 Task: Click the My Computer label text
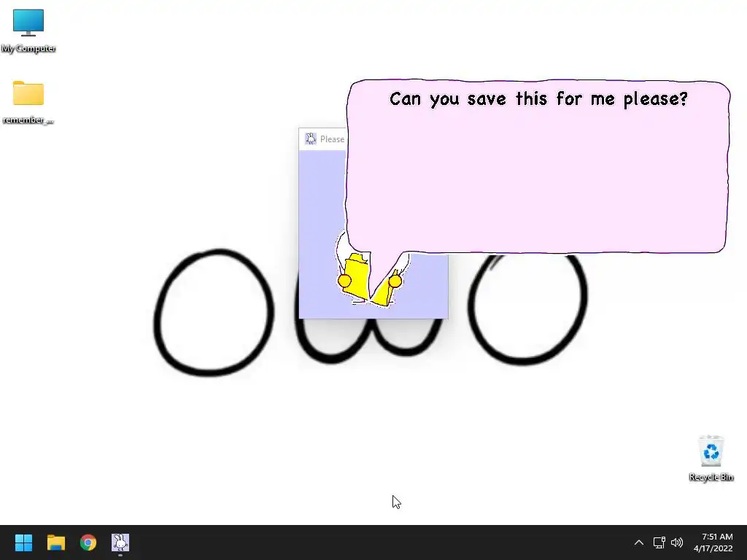[28, 49]
